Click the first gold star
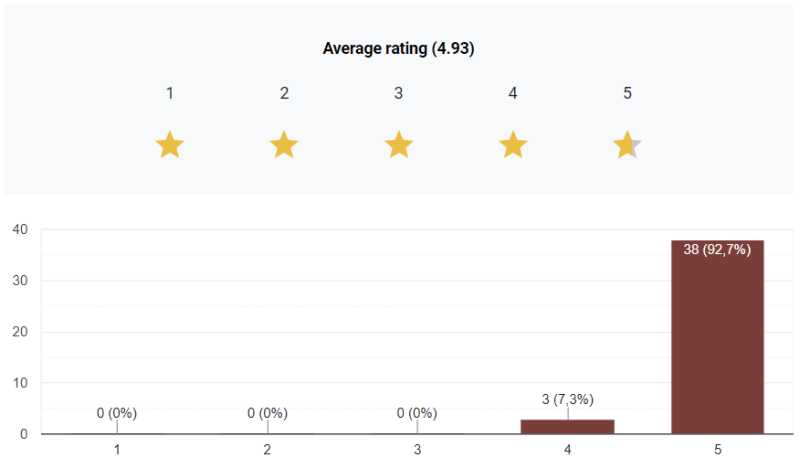This screenshot has width=800, height=468. [x=170, y=146]
